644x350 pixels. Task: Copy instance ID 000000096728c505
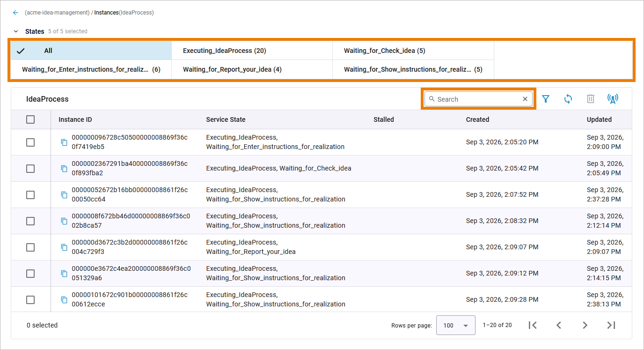(64, 142)
